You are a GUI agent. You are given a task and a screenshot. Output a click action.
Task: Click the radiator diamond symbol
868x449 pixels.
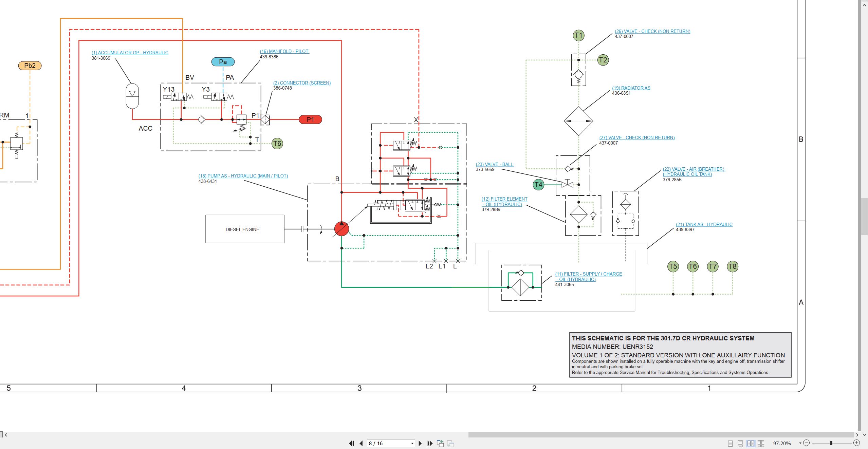coord(578,121)
